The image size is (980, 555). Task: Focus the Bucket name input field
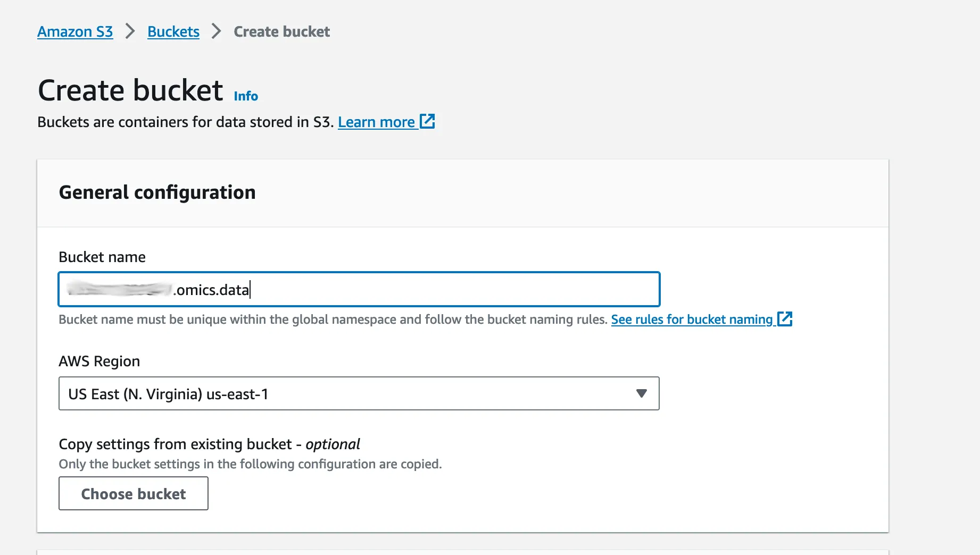(x=359, y=289)
